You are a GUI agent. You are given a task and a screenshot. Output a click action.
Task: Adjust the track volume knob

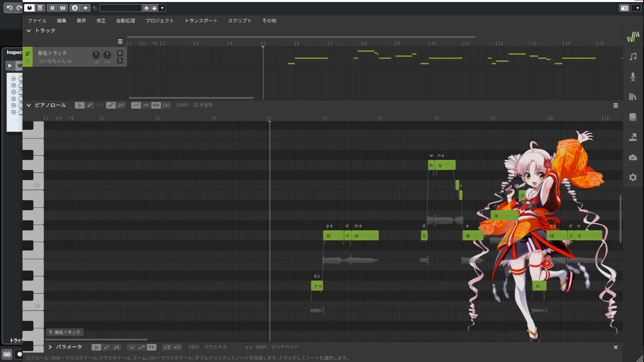(96, 55)
